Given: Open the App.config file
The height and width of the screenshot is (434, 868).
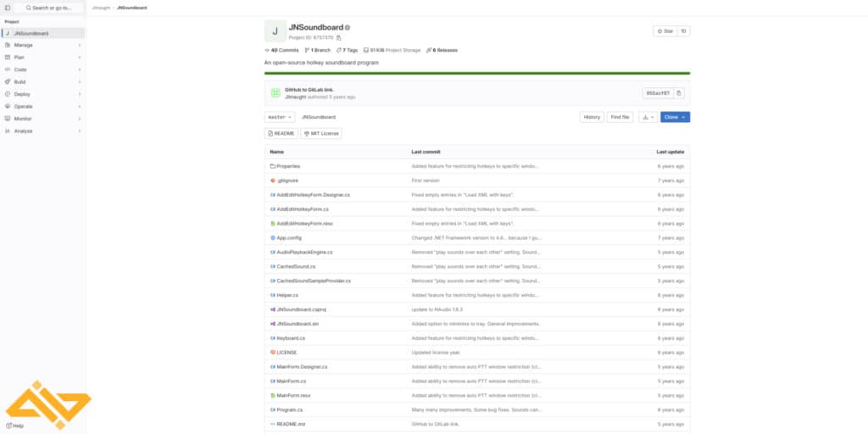Looking at the screenshot, I should (x=289, y=238).
